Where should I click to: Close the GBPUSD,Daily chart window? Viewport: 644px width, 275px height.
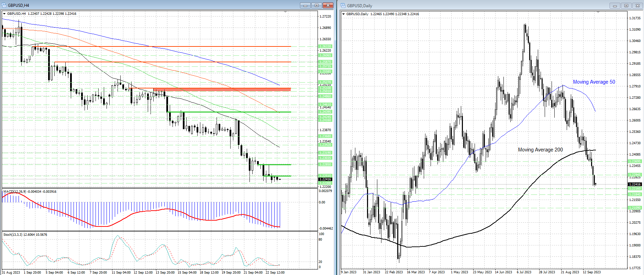pyautogui.click(x=637, y=6)
